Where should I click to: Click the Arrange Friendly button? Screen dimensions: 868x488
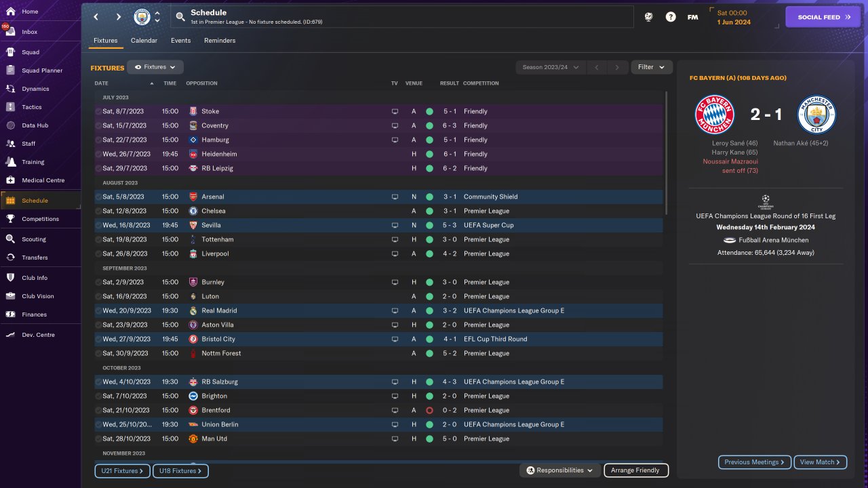(635, 470)
